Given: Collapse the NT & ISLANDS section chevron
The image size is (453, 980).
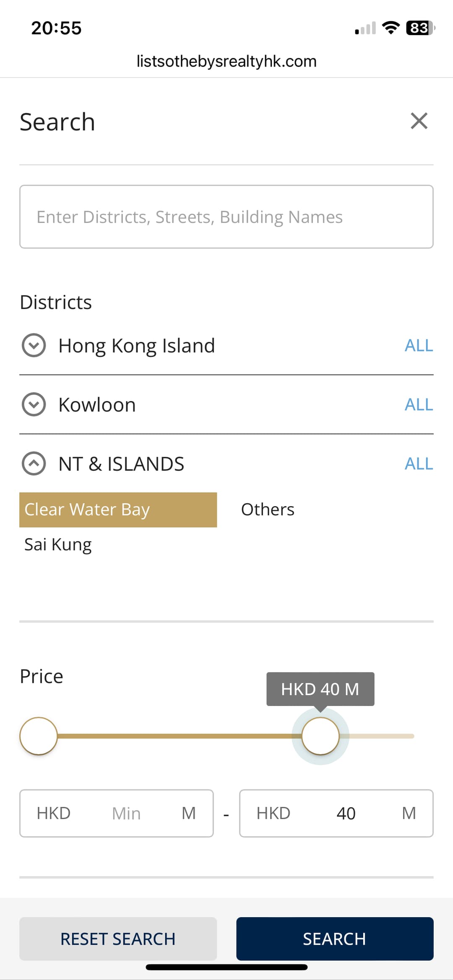Looking at the screenshot, I should pyautogui.click(x=34, y=464).
